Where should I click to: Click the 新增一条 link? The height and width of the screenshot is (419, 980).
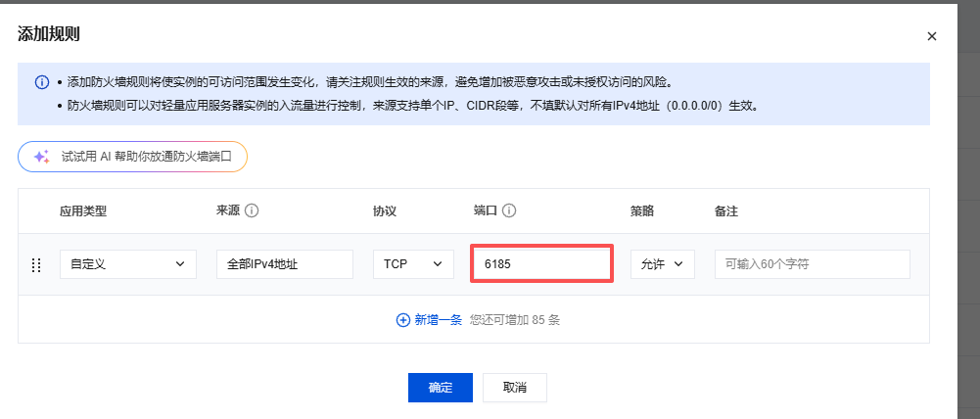coord(439,320)
